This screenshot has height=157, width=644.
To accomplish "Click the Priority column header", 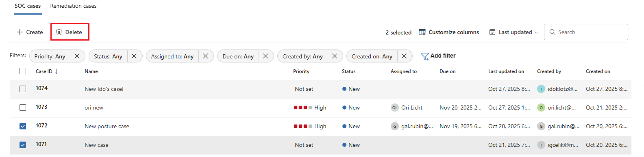I will [301, 71].
